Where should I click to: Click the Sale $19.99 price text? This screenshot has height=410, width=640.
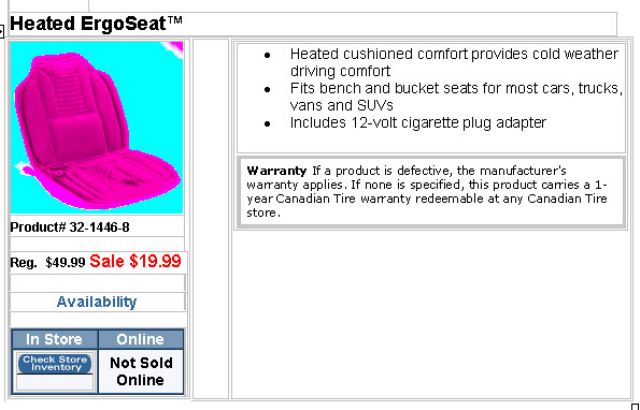pyautogui.click(x=135, y=262)
